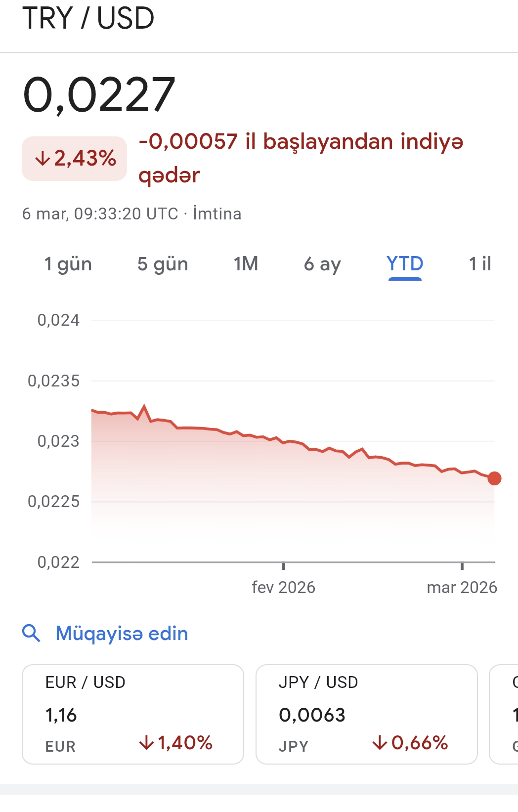Switch to the 1 il range
Image resolution: width=518 pixels, height=812 pixels.
[x=479, y=264]
